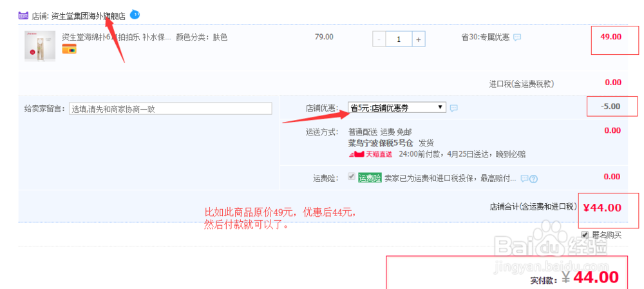Click the credit card icon under product title
The width and height of the screenshot is (644, 289).
point(69,49)
